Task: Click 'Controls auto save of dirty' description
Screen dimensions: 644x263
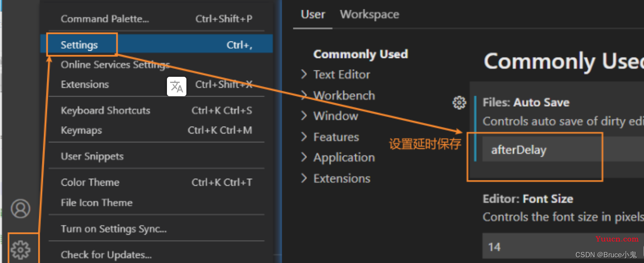Action: (563, 121)
